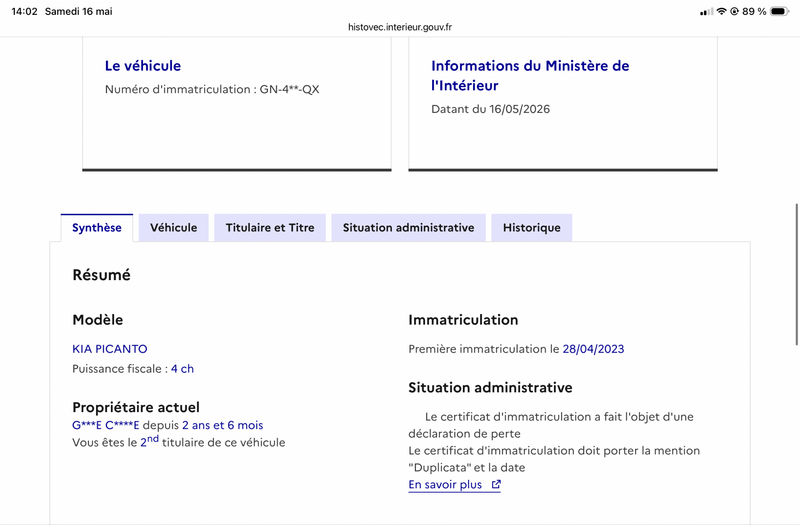Viewport: 800px width, 525px height.
Task: Click the Informations du Ministère de l'Intérieur heading
Action: pyautogui.click(x=530, y=76)
